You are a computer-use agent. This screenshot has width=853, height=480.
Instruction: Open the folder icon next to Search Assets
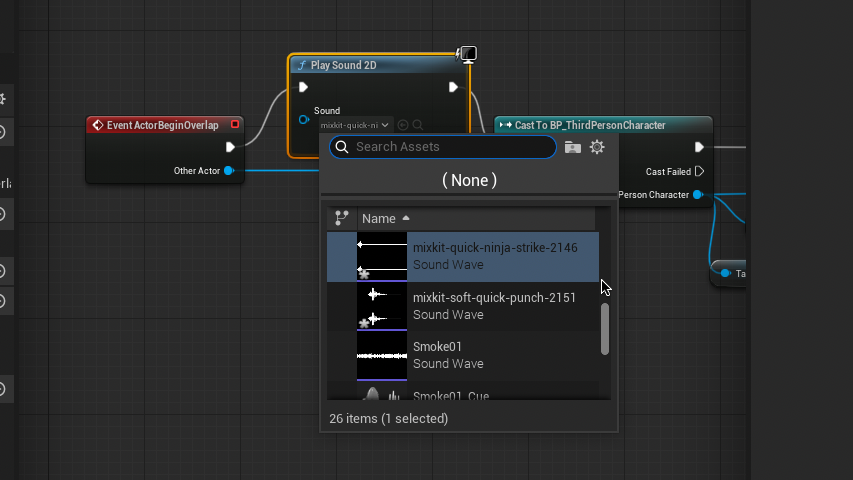pos(573,147)
